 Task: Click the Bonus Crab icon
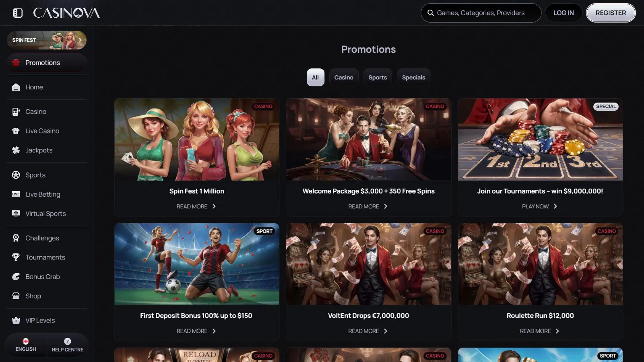16,277
